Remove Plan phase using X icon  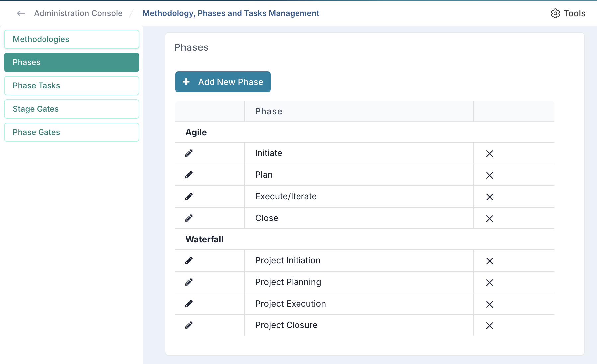tap(489, 175)
